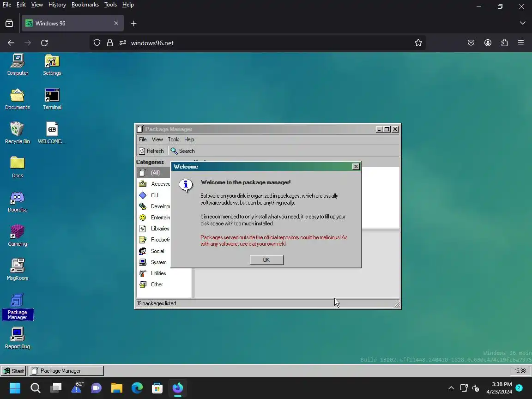Launch the Doordisc shortcut
The image size is (532, 399).
[17, 201]
